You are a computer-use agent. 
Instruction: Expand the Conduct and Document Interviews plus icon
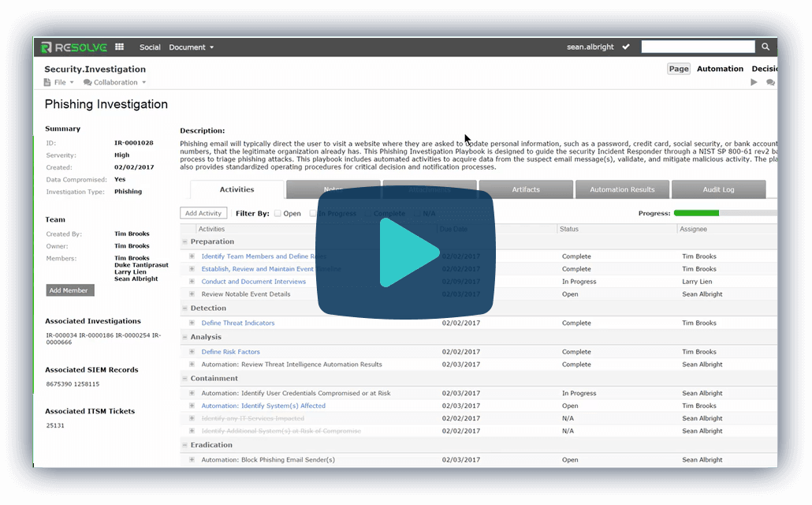pyautogui.click(x=192, y=282)
